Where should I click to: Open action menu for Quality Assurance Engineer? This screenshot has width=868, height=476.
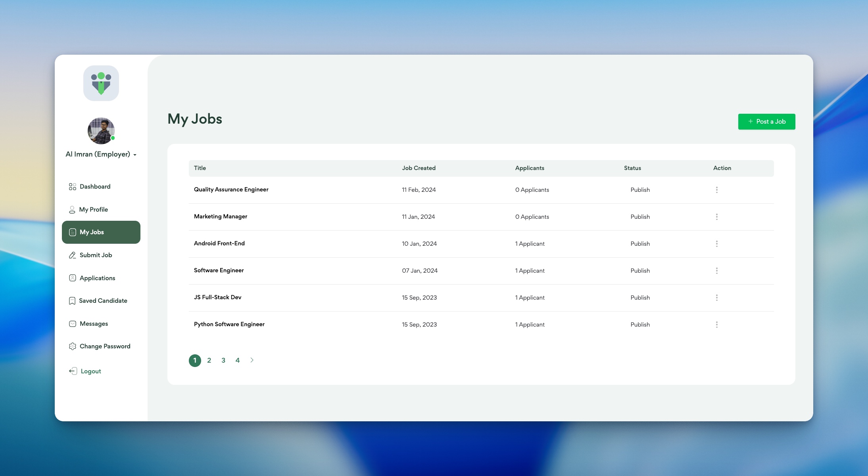pyautogui.click(x=716, y=190)
